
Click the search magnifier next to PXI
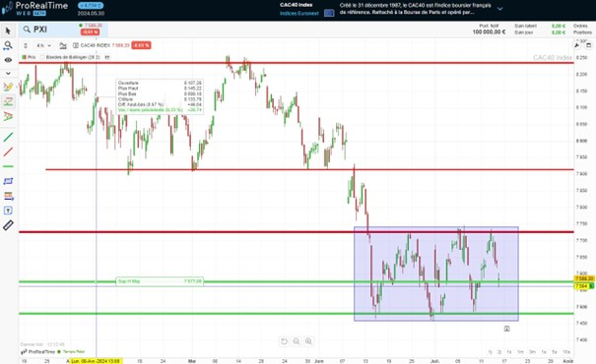(27, 30)
